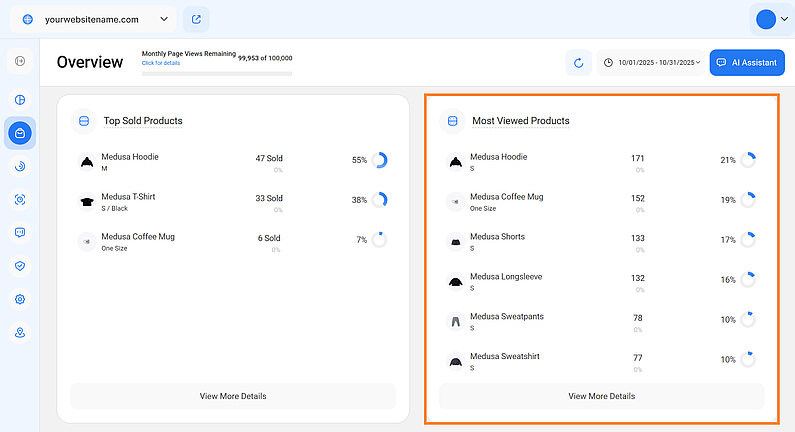Screen dimensions: 795x432
Task: Open the chat bubble sidebar icon
Action: tap(20, 233)
